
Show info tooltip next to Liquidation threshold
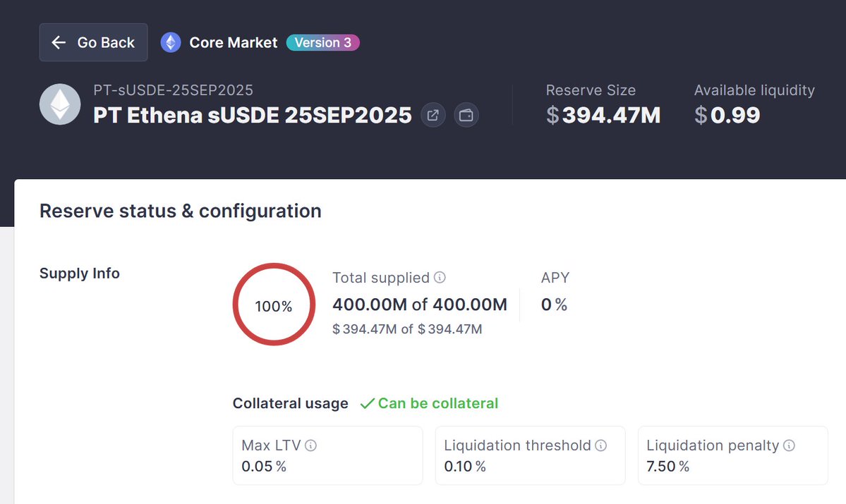point(600,445)
